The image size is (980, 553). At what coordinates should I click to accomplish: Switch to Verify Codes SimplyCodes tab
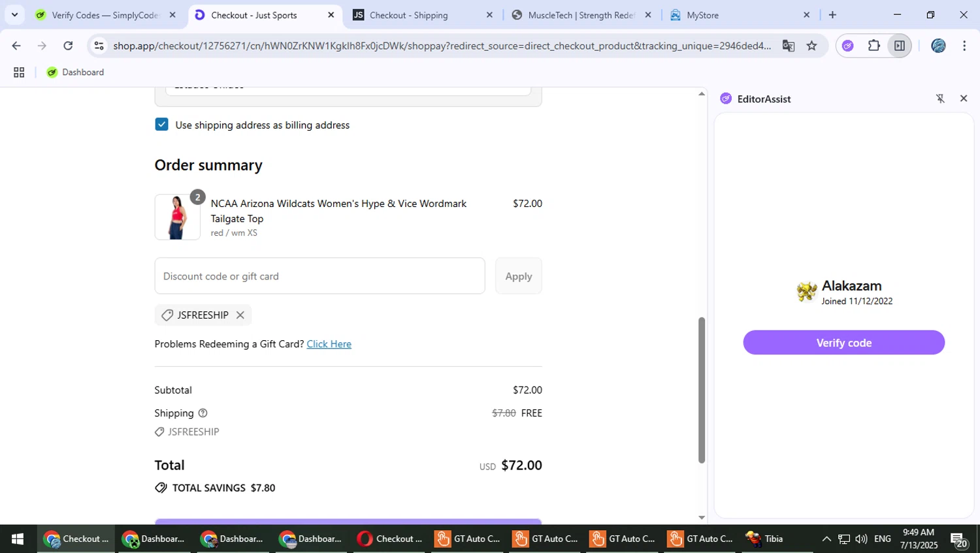pos(105,15)
